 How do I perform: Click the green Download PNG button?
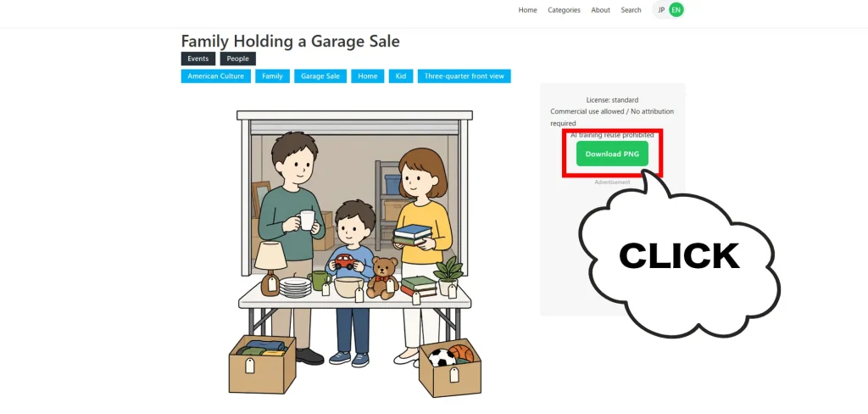pos(612,154)
